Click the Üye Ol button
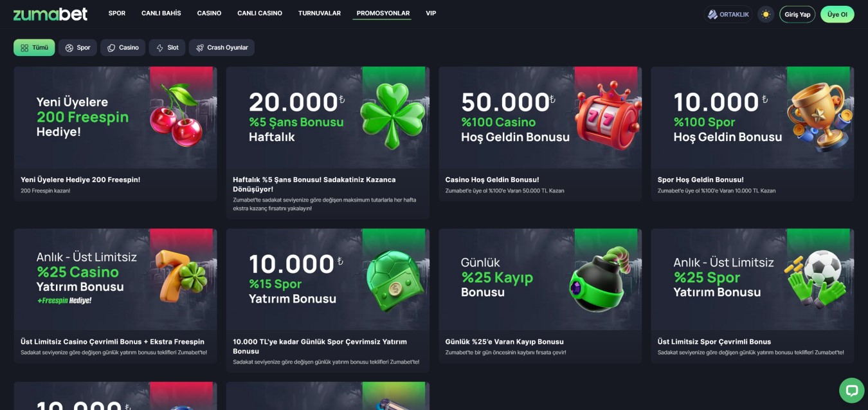The image size is (868, 410). (837, 14)
